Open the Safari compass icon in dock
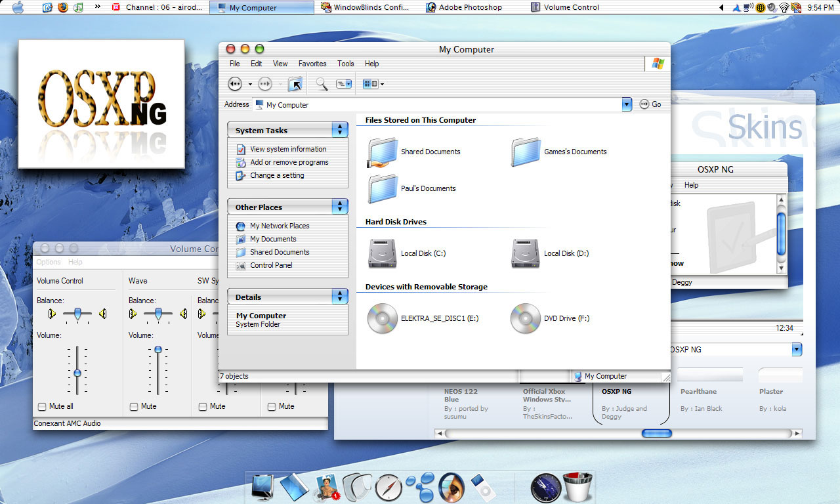The height and width of the screenshot is (504, 840). tap(388, 488)
